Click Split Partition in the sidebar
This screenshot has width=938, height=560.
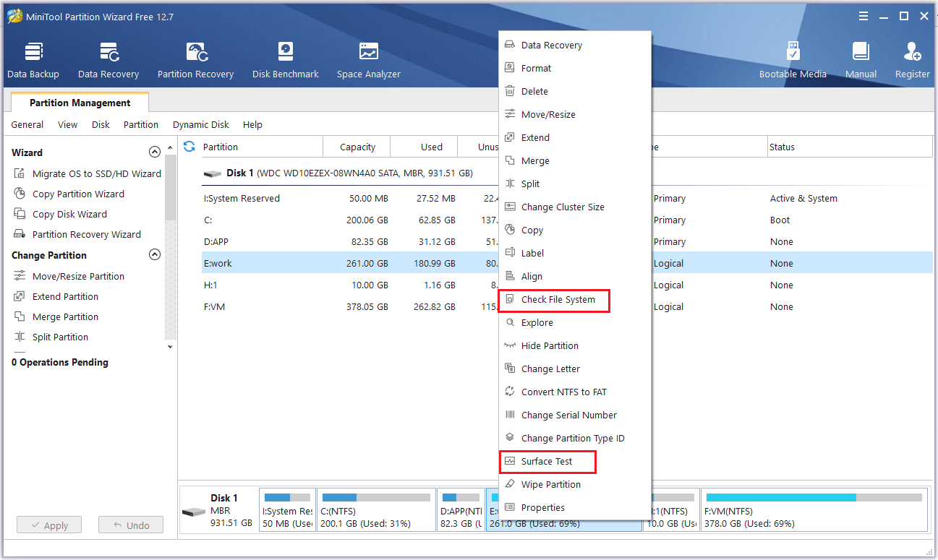[x=51, y=337]
